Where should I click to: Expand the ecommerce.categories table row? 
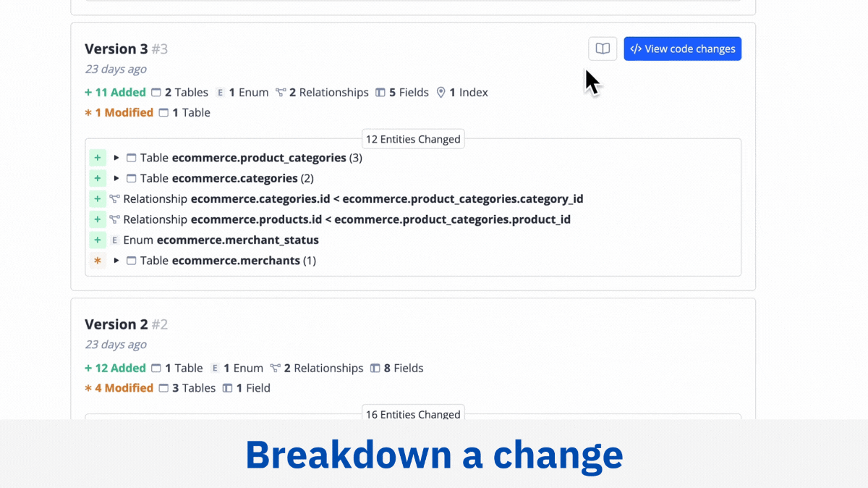116,178
